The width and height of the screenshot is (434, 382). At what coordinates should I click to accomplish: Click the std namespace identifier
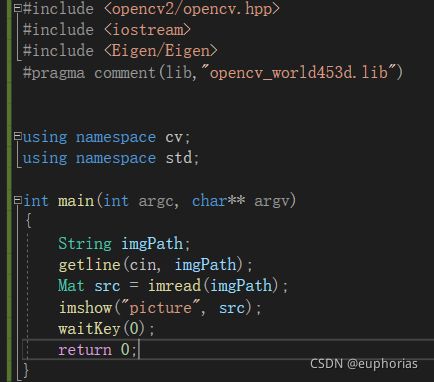pos(179,158)
